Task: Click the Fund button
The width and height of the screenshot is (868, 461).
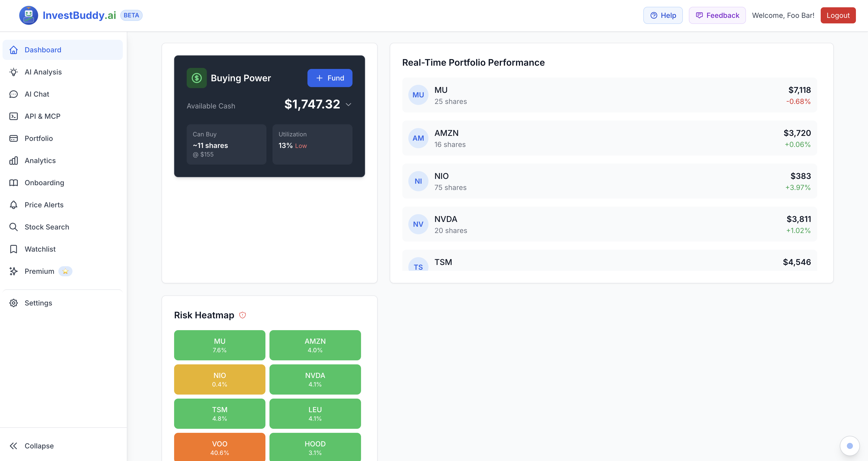Action: click(330, 78)
